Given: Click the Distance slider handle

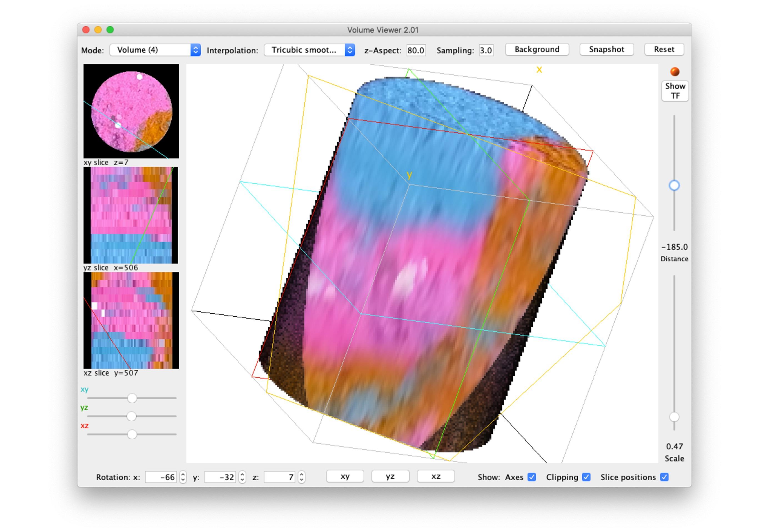Looking at the screenshot, I should 674,185.
